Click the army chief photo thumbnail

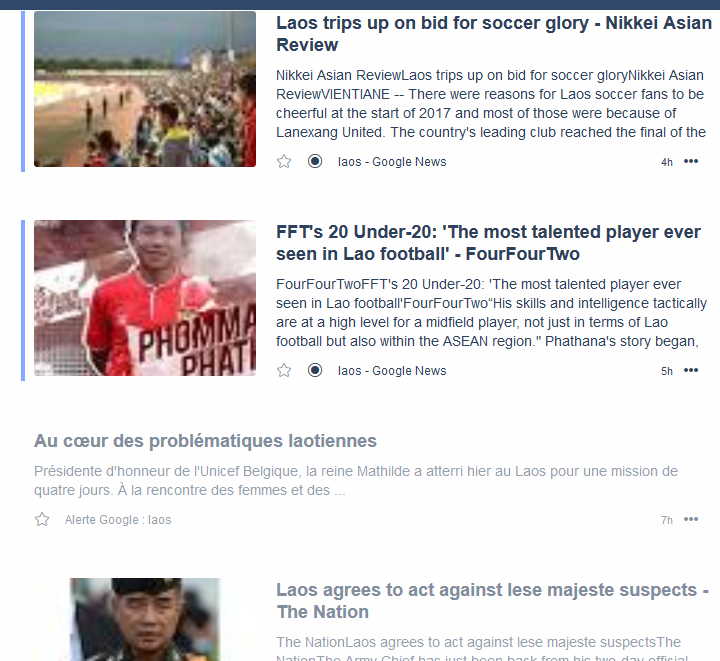[145, 620]
